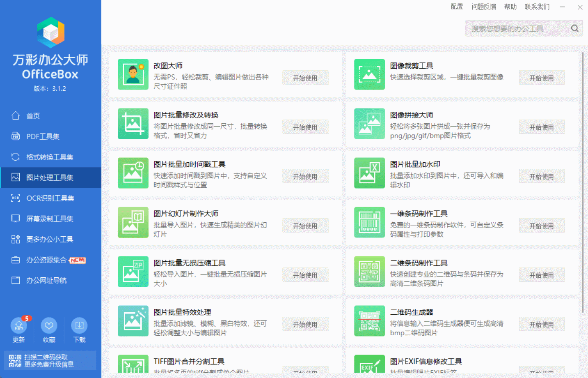Viewport: 588px width, 378px height.
Task: Open the 图片批量无损压缩工具 ZIP icon
Action: (133, 272)
